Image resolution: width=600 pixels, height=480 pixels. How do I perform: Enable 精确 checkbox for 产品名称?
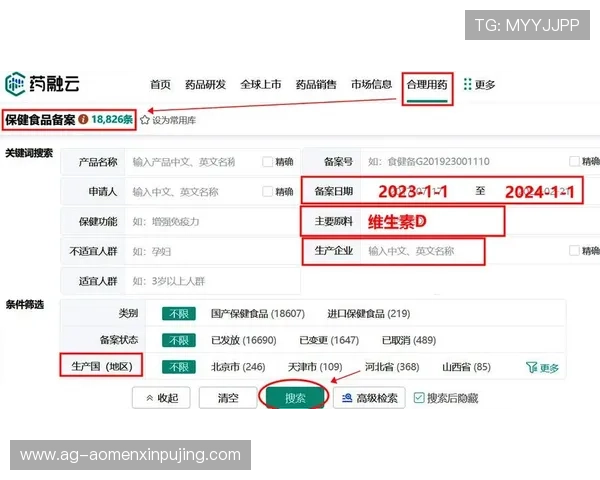(x=267, y=162)
